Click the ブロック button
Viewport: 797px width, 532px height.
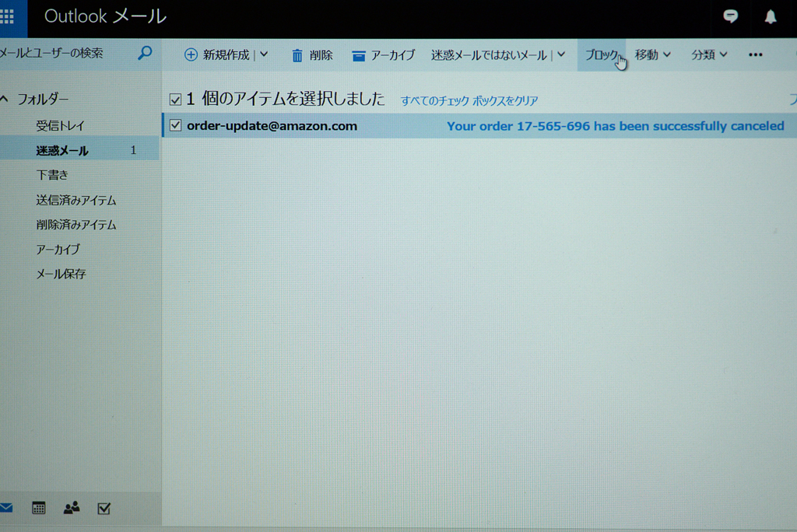click(602, 55)
